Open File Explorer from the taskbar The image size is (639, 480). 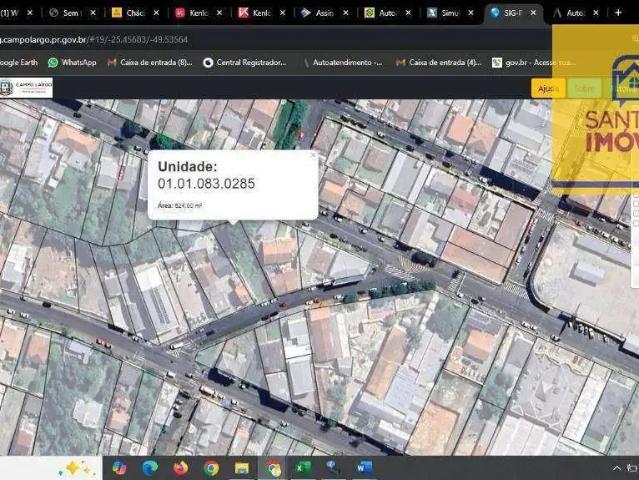241,468
